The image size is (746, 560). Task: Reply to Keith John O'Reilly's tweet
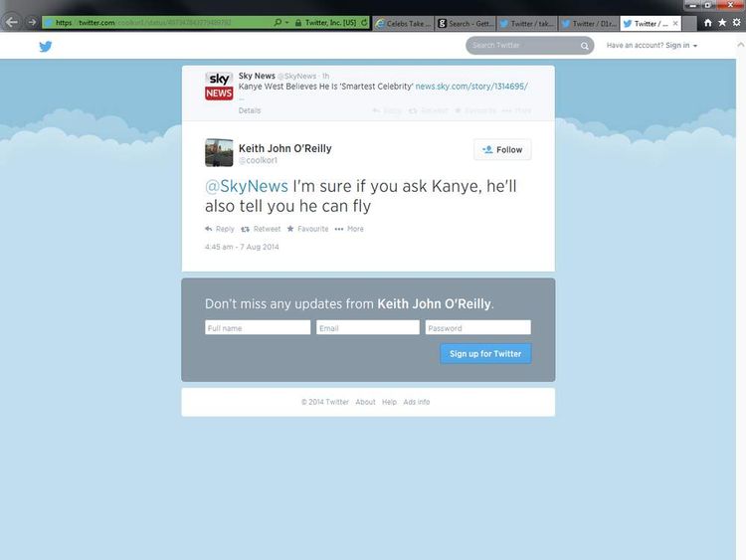pyautogui.click(x=220, y=229)
